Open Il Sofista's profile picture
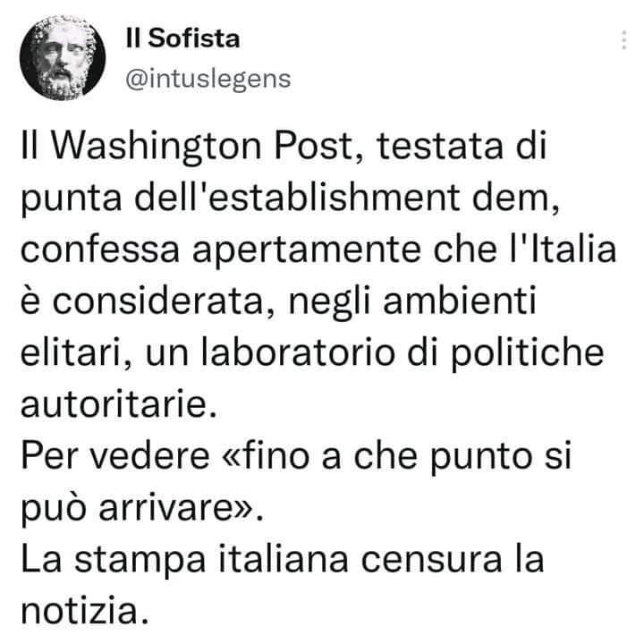The width and height of the screenshot is (644, 644). [x=63, y=58]
